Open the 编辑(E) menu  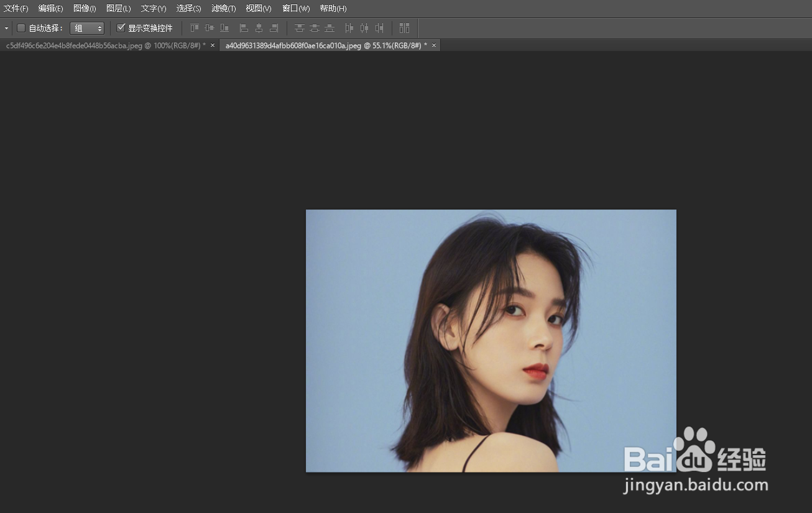[50, 9]
